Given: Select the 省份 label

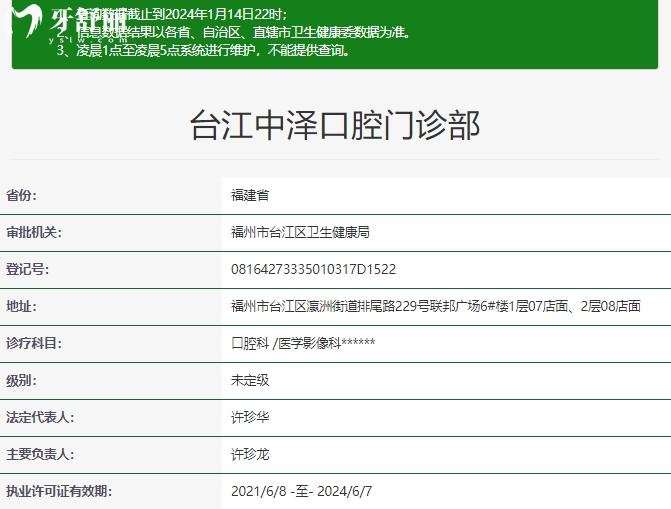Looking at the screenshot, I should tap(21, 196).
